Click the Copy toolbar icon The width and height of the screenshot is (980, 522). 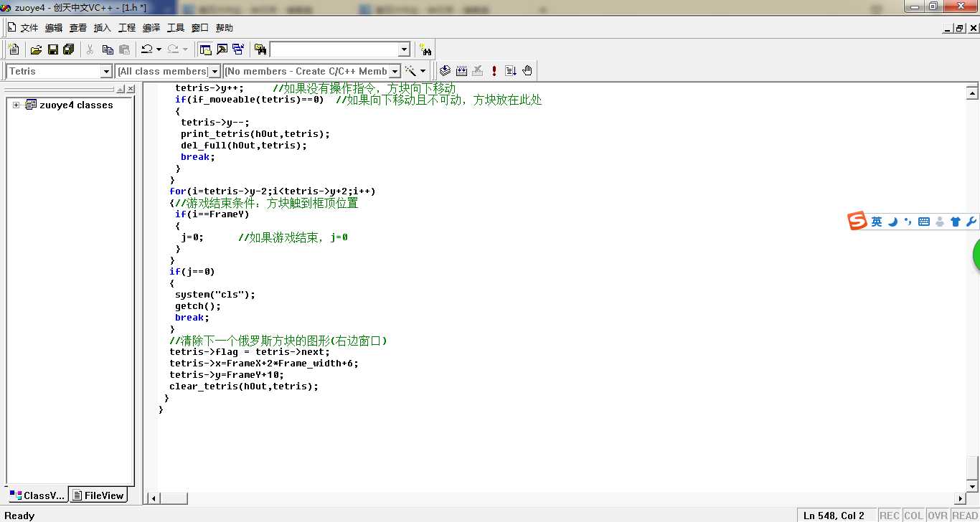[108, 49]
